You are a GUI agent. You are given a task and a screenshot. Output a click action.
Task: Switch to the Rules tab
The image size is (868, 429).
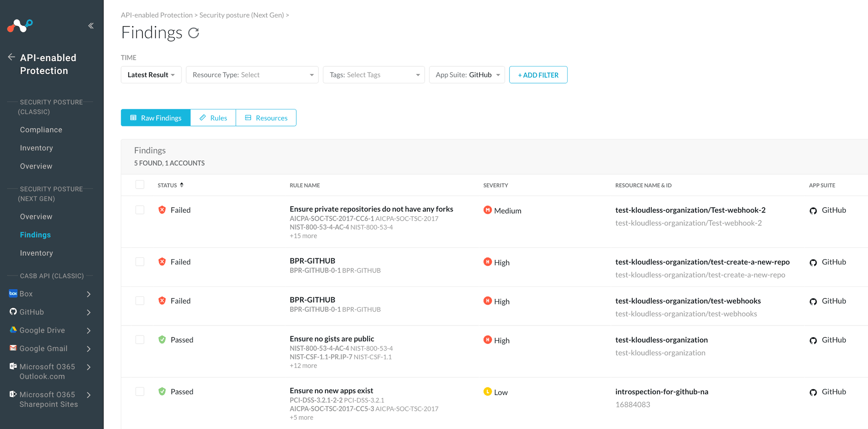pos(213,118)
